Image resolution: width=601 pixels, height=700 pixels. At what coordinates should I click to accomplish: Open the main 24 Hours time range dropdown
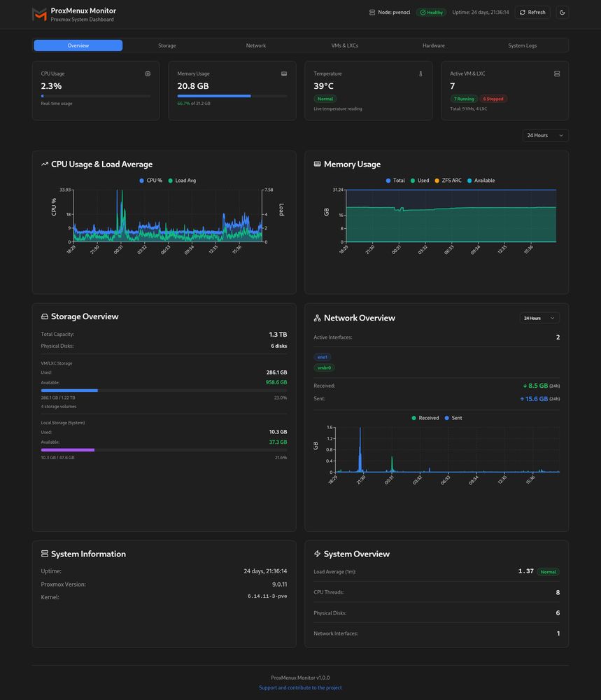(545, 135)
